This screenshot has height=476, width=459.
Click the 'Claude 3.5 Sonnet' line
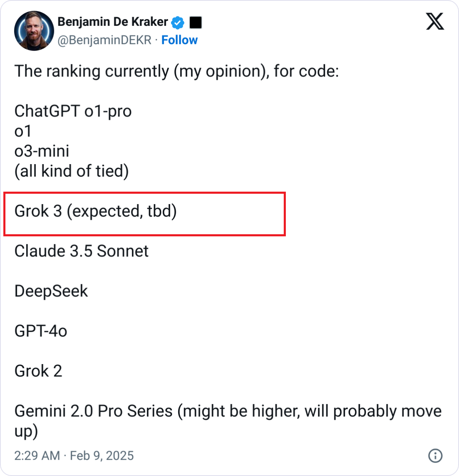pos(81,251)
